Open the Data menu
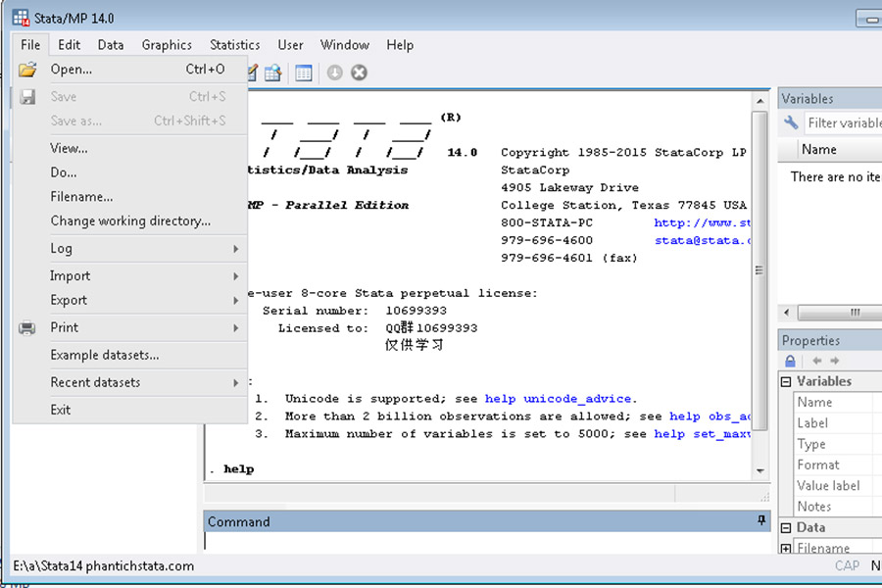882x588 pixels. click(110, 45)
